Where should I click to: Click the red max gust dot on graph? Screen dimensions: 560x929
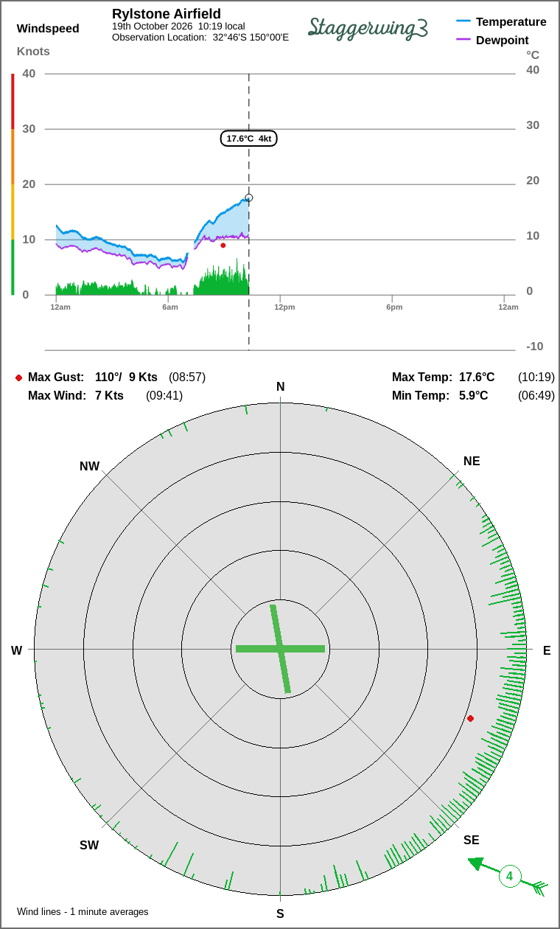223,245
